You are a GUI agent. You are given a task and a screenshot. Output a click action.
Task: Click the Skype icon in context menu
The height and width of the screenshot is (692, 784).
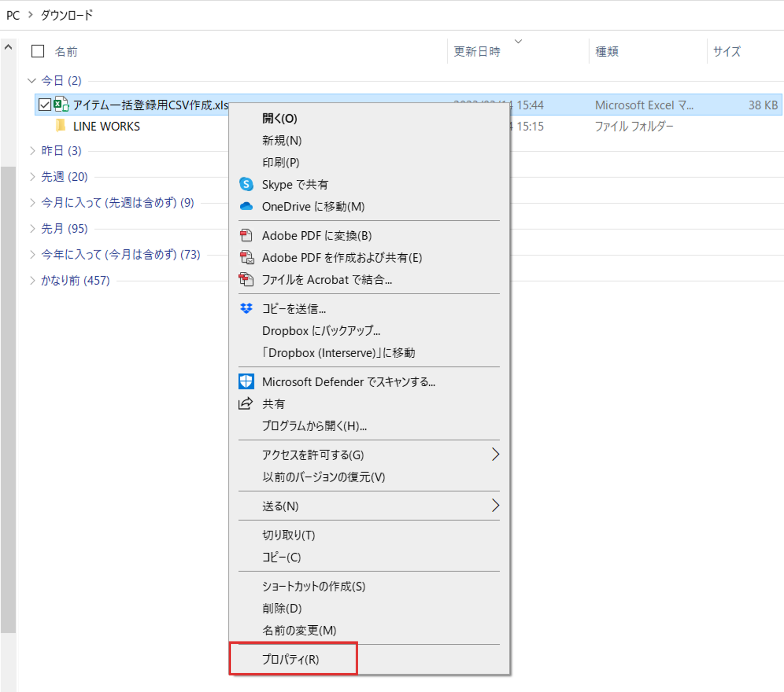click(x=246, y=184)
